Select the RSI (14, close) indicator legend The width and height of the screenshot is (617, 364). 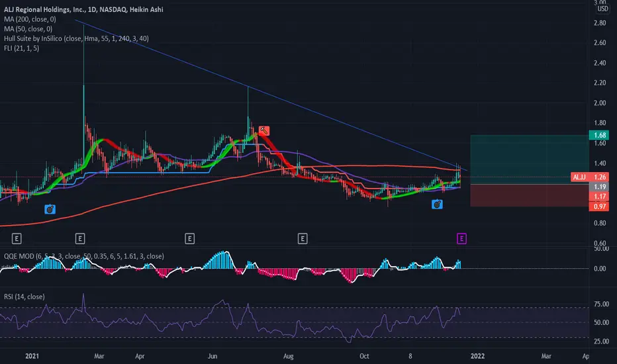24,296
